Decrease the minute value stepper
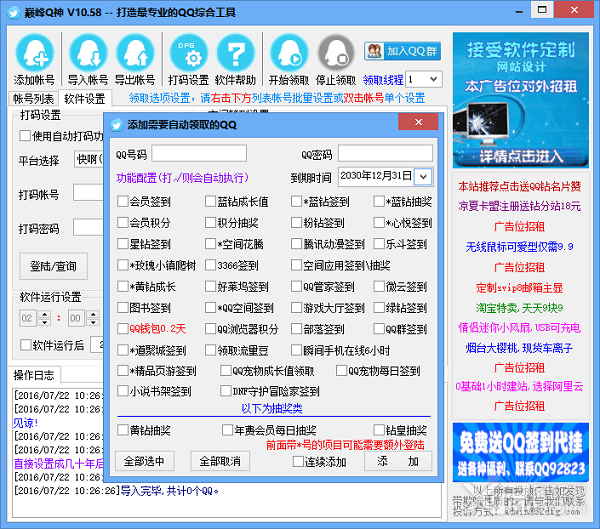 coord(93,322)
